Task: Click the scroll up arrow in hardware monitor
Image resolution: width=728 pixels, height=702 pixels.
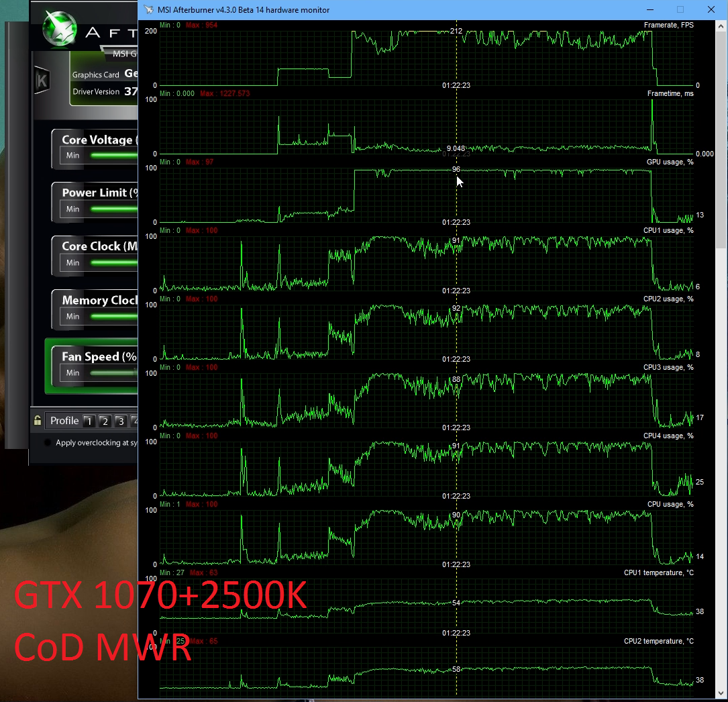Action: coord(721,26)
